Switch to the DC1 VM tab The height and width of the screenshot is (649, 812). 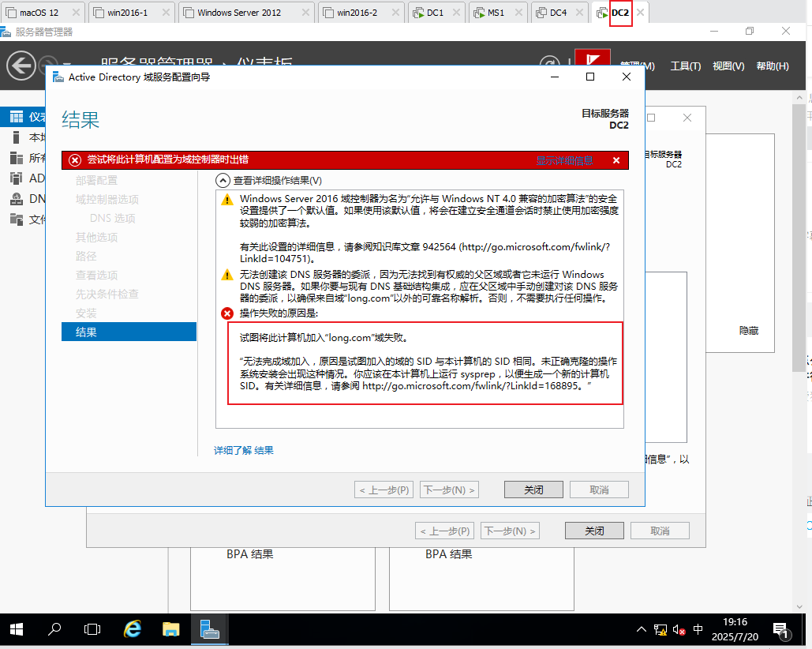(x=435, y=13)
